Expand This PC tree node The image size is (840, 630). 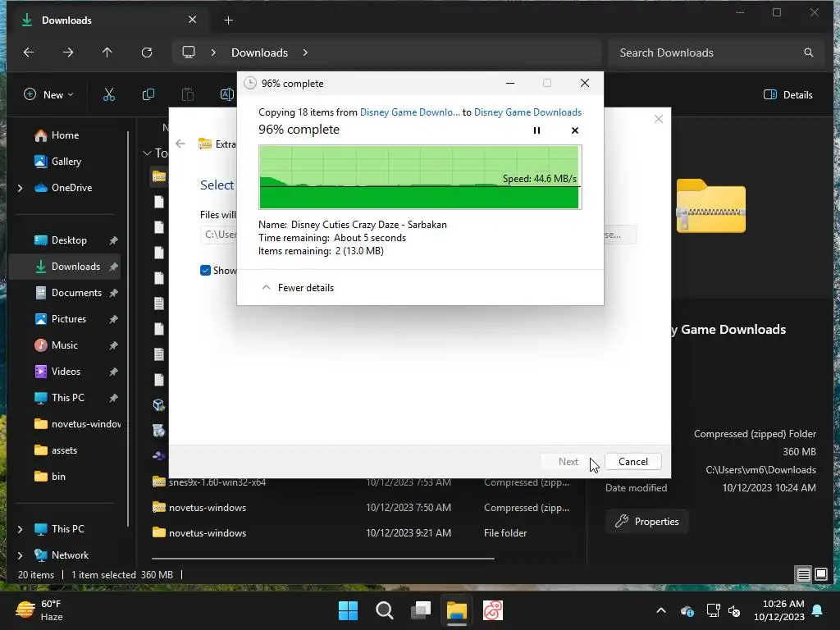click(20, 529)
